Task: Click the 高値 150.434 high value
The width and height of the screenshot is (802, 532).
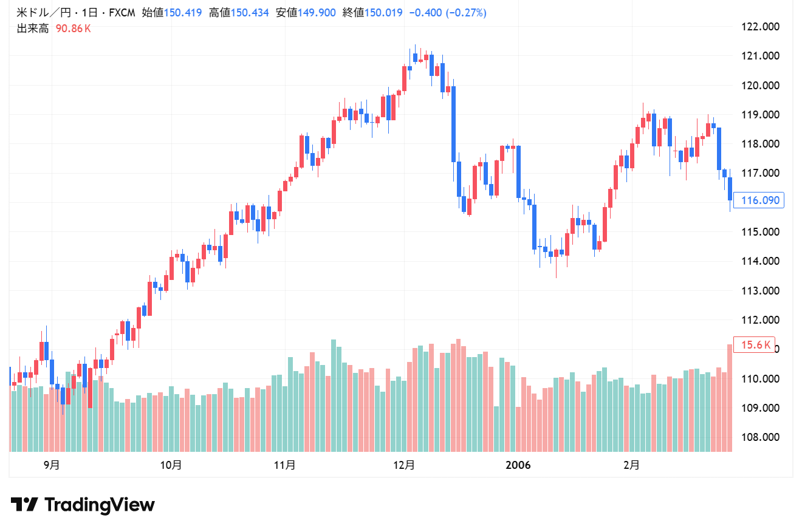Action: [239, 13]
